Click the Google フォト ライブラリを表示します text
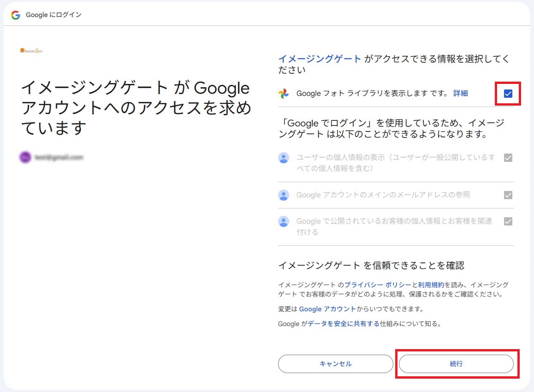 [372, 93]
